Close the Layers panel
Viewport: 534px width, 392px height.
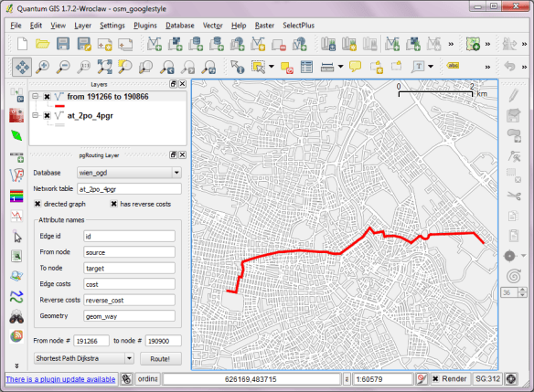(183, 84)
